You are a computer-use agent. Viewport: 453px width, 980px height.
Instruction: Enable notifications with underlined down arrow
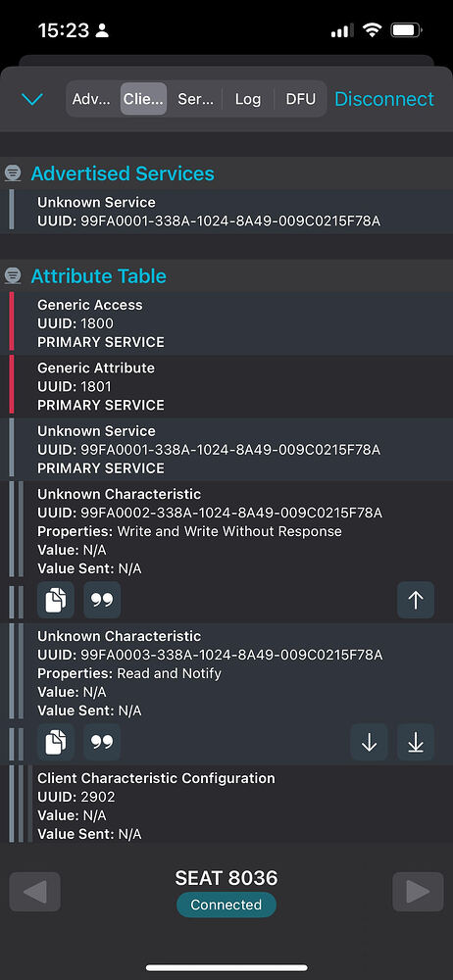[x=416, y=742]
